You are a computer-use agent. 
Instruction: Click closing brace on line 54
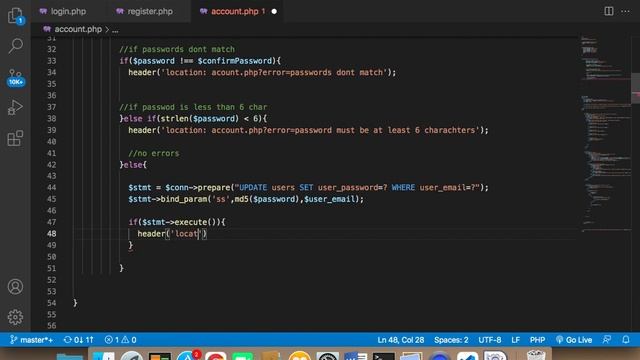pos(75,303)
